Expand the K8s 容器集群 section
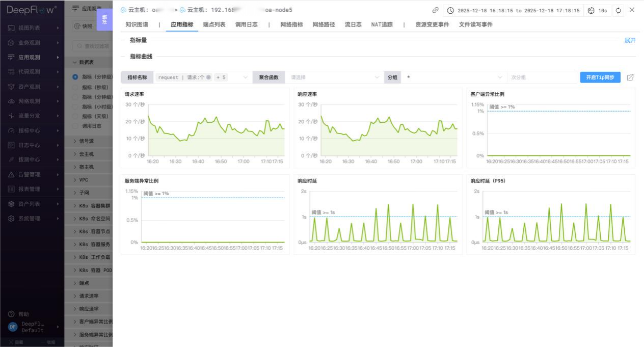 tap(93, 205)
